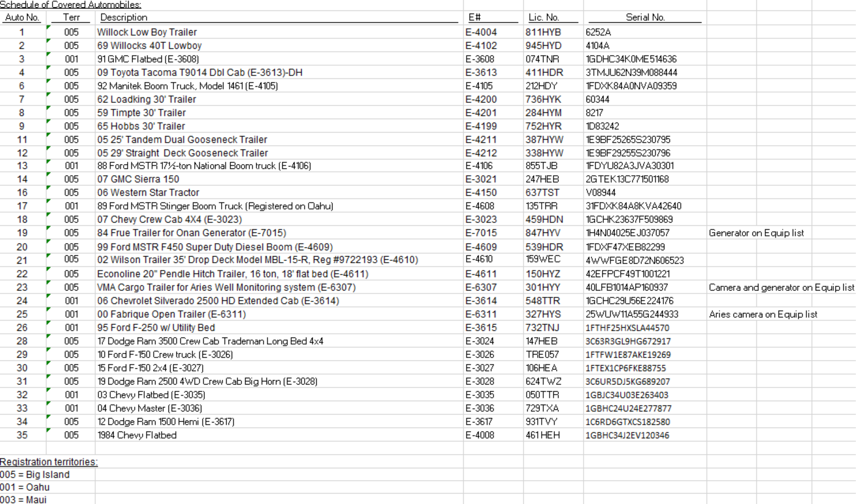
Task: Click the '1984 Chevy Flatbed' description cell
Action: coord(137,435)
